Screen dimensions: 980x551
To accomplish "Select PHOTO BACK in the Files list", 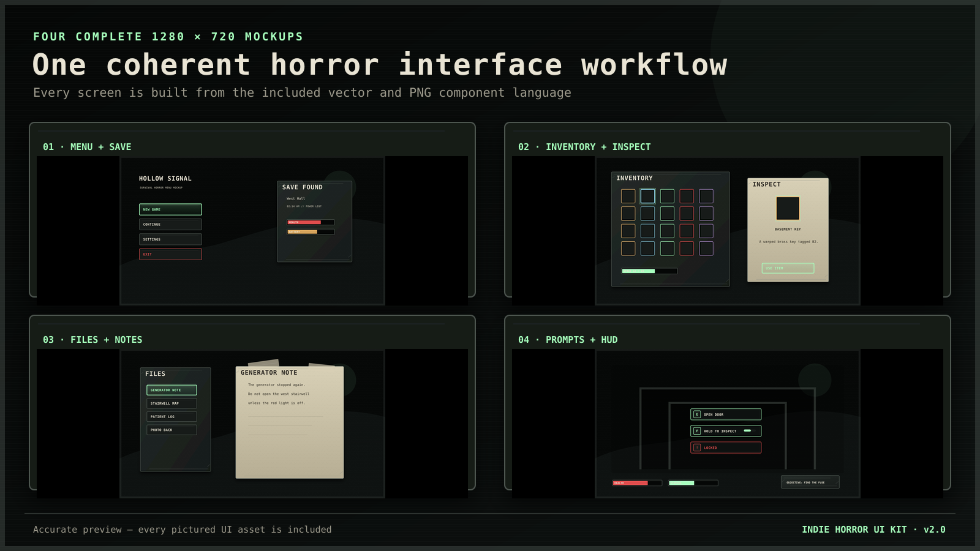I will [171, 430].
